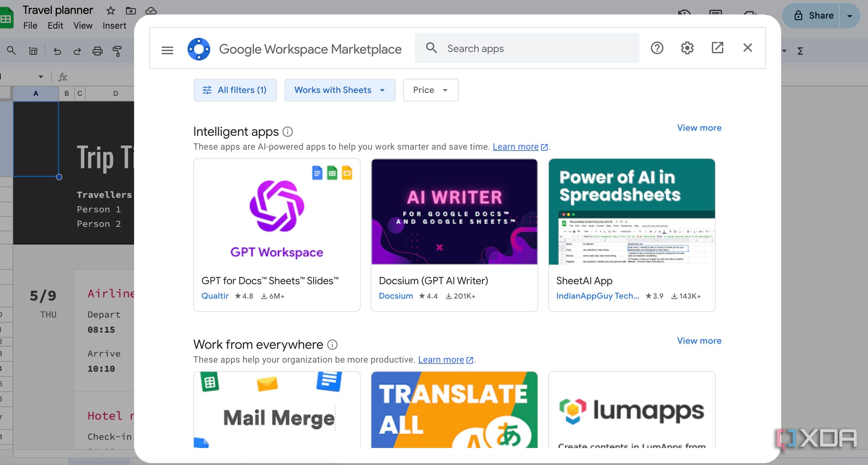Viewport: 868px width, 465px height.
Task: Click the calendar-style toolbar icon beside search
Action: (33, 51)
